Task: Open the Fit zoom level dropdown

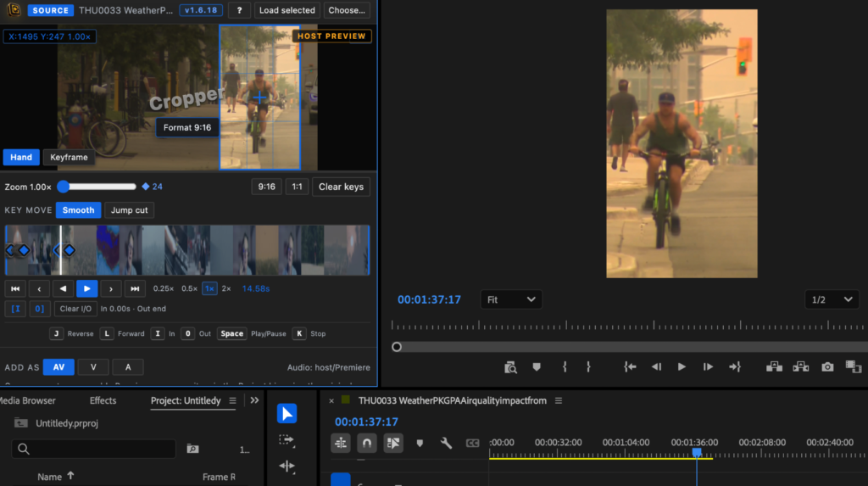Action: 510,299
